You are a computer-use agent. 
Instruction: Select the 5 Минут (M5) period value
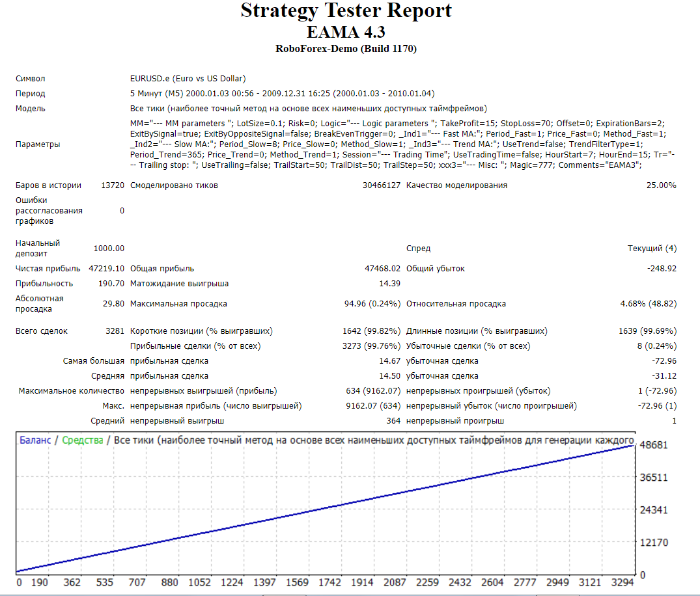[282, 94]
